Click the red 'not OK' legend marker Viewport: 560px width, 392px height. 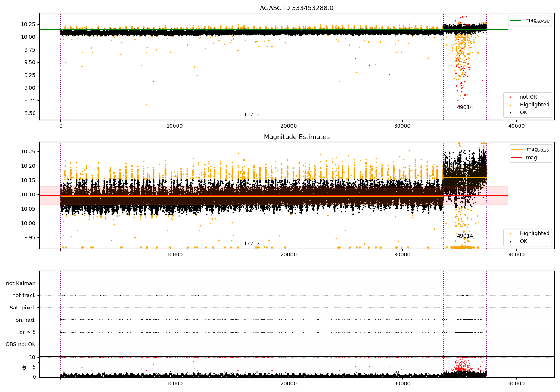coord(511,97)
